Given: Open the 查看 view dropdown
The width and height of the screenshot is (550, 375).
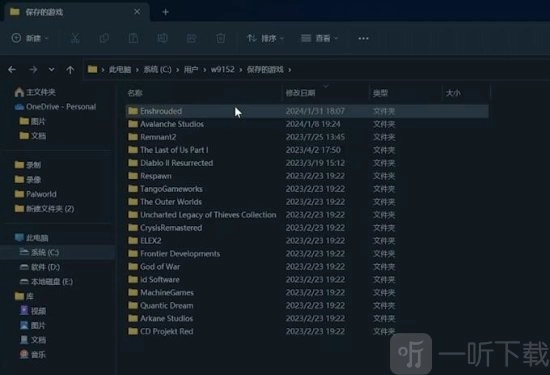Looking at the screenshot, I should [320, 38].
